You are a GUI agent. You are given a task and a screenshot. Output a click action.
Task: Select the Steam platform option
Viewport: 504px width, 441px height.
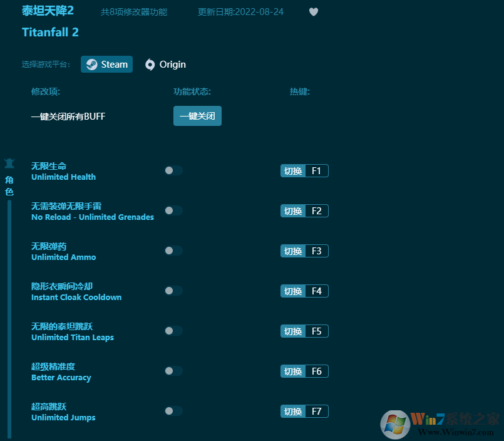[x=106, y=64]
